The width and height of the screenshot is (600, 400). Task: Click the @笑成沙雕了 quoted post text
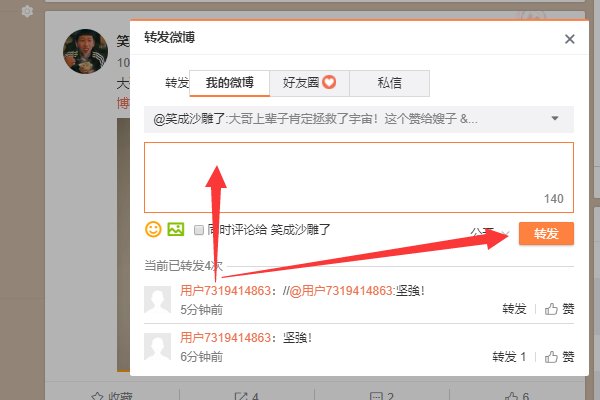point(315,119)
